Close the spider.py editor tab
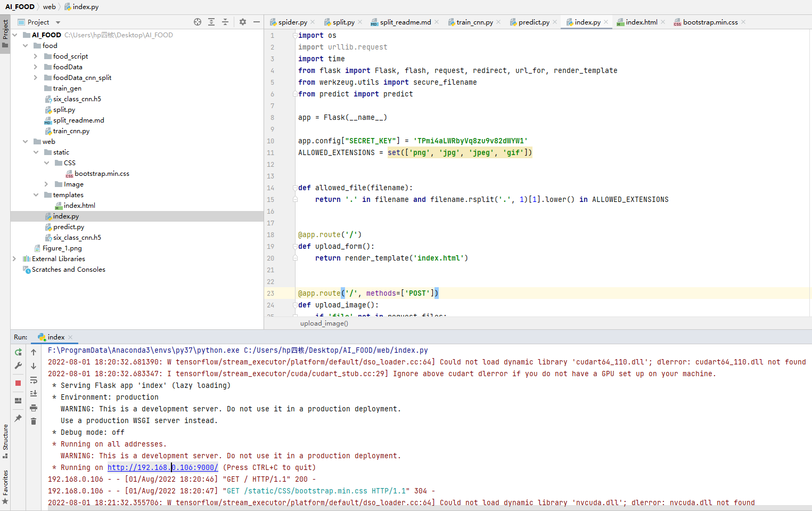Image resolution: width=812 pixels, height=511 pixels. point(313,22)
